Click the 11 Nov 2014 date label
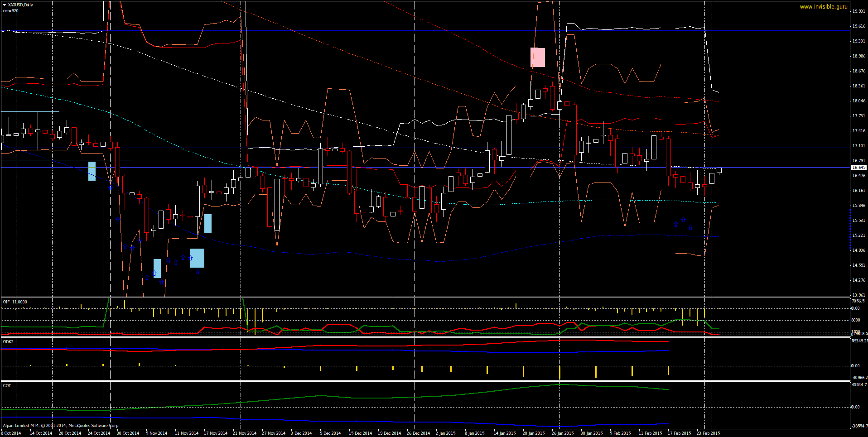The height and width of the screenshot is (437, 868). tap(186, 433)
